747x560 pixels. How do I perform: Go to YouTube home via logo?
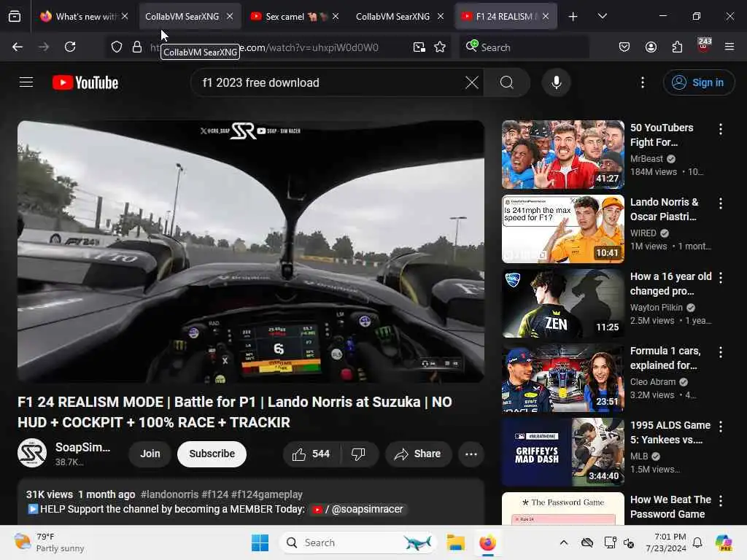85,82
